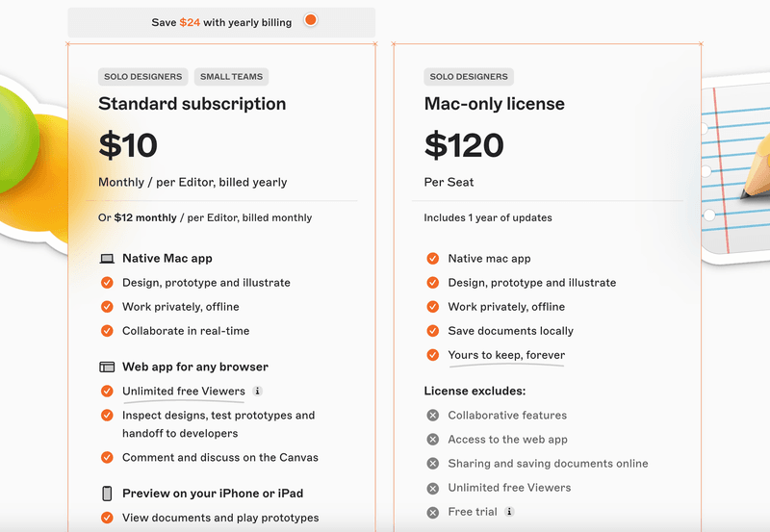
Task: Click the Unlimited free Viewers underlined text
Action: [183, 392]
